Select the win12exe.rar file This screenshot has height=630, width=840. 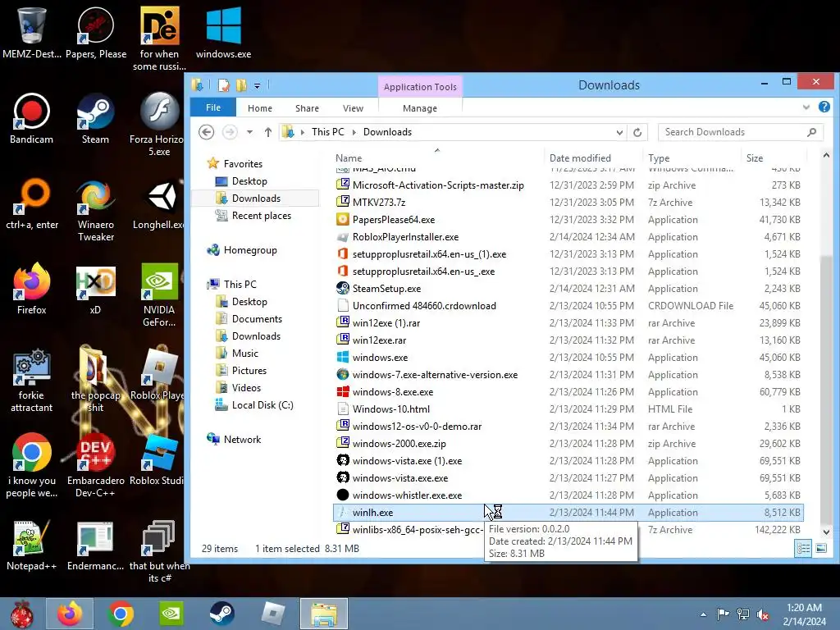[568, 340]
